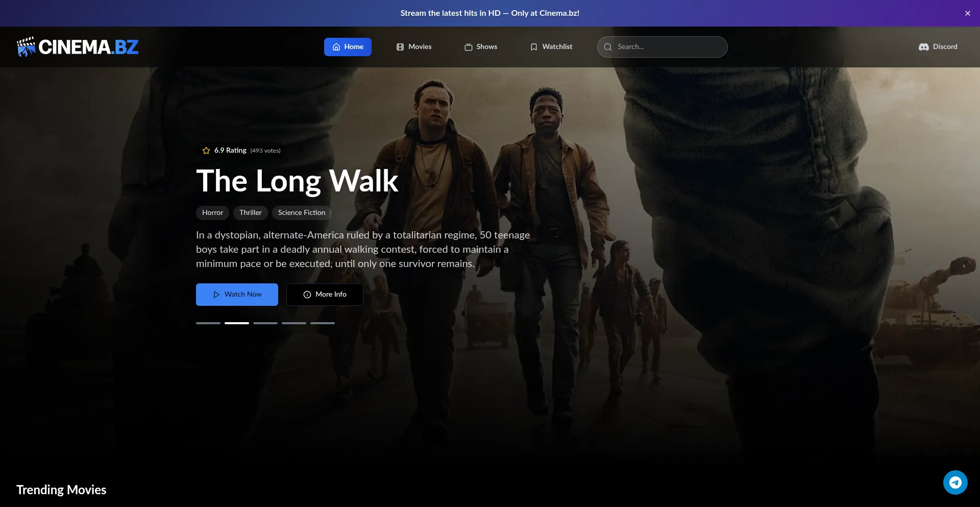View your Watchlist
The height and width of the screenshot is (507, 980).
point(551,47)
